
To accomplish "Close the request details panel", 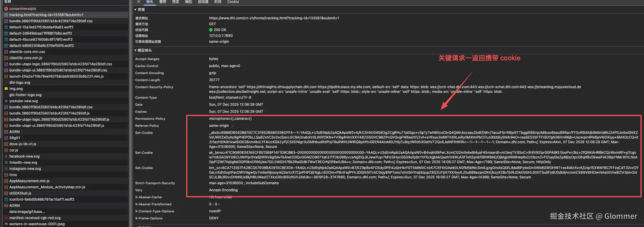I will point(139,2).
